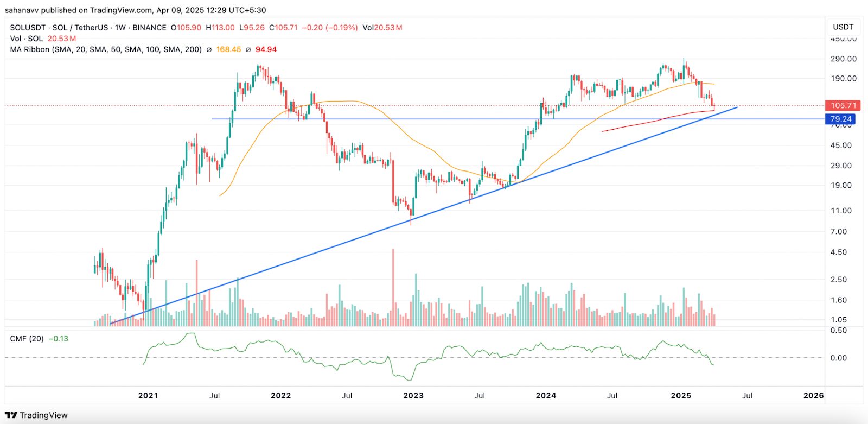The height and width of the screenshot is (424, 868).
Task: Click the 2026 label on time axis
Action: 813,395
